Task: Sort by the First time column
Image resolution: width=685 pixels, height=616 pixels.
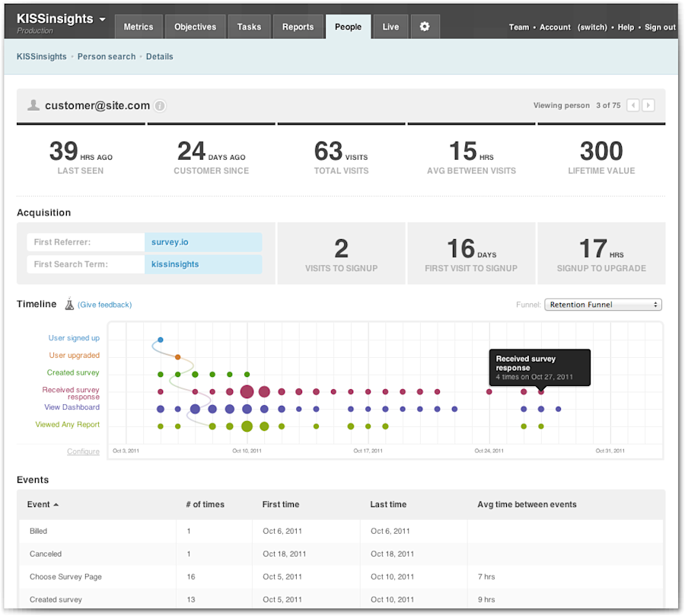Action: 280,505
